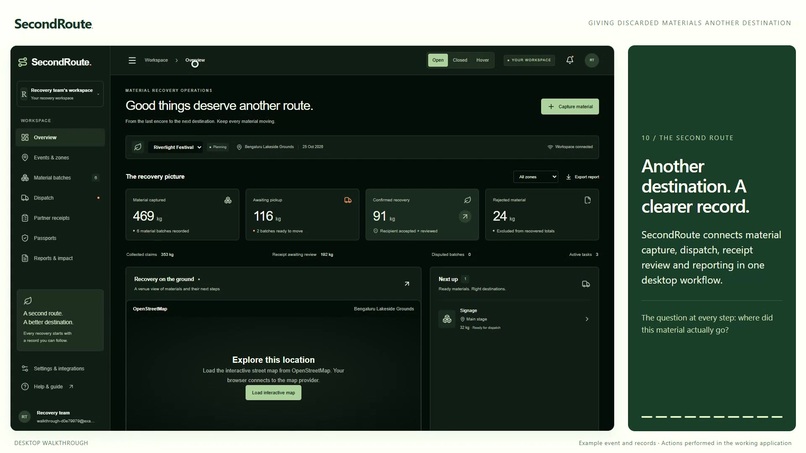This screenshot has width=806, height=453.
Task: Click the document icon on Rejected material card
Action: click(588, 200)
